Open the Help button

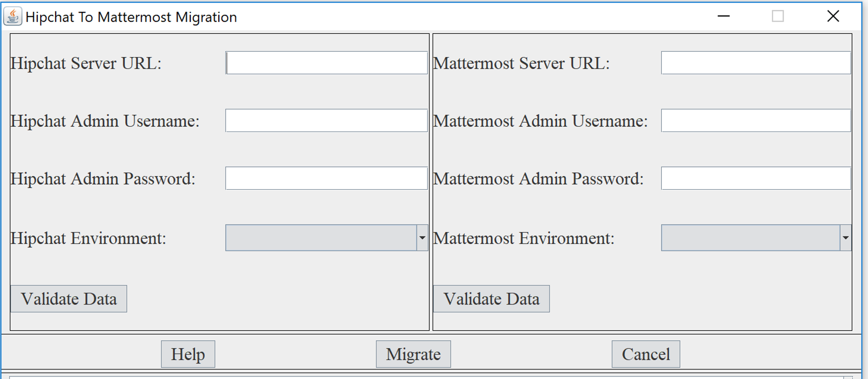[x=188, y=354]
